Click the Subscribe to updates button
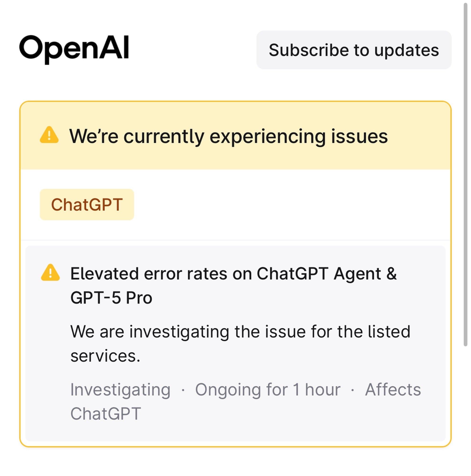Screen dimensions: 471x476 353,50
